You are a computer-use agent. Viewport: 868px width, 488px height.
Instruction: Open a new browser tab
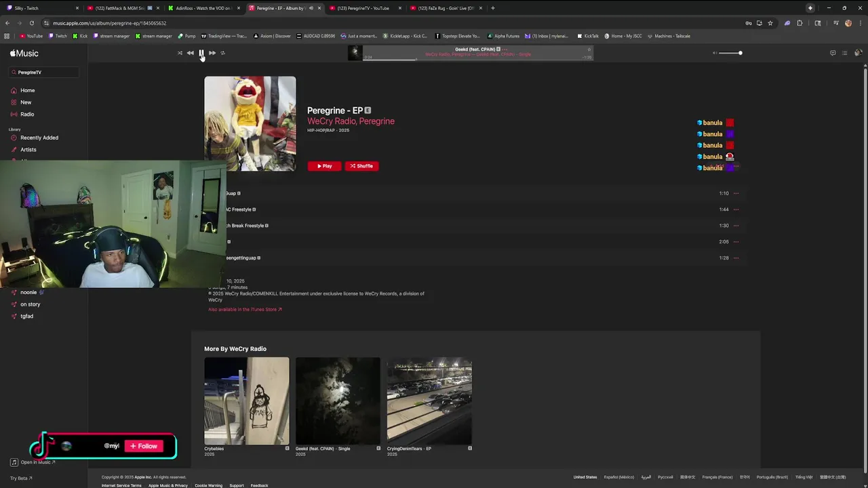point(493,8)
